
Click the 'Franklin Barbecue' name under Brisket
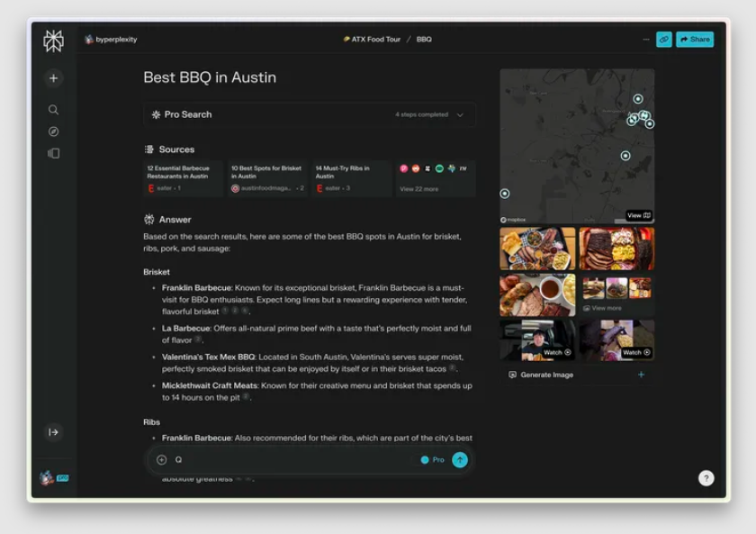click(x=197, y=288)
